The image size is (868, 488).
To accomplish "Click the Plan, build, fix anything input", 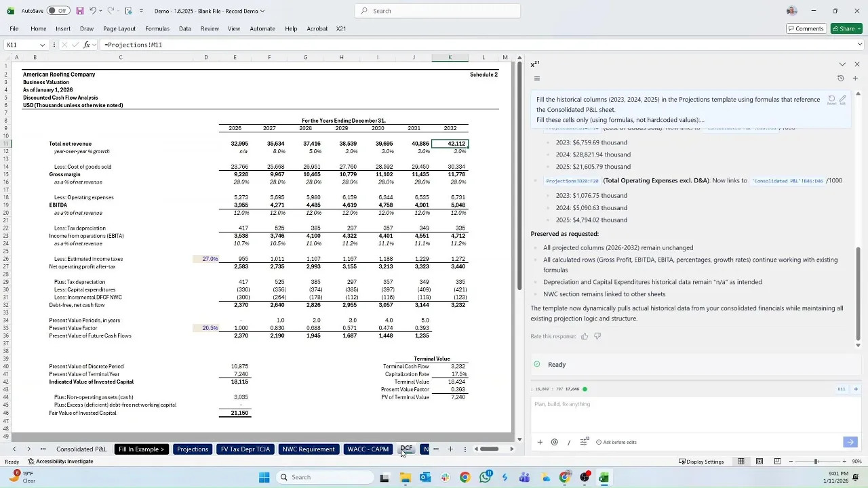I will 695,412.
